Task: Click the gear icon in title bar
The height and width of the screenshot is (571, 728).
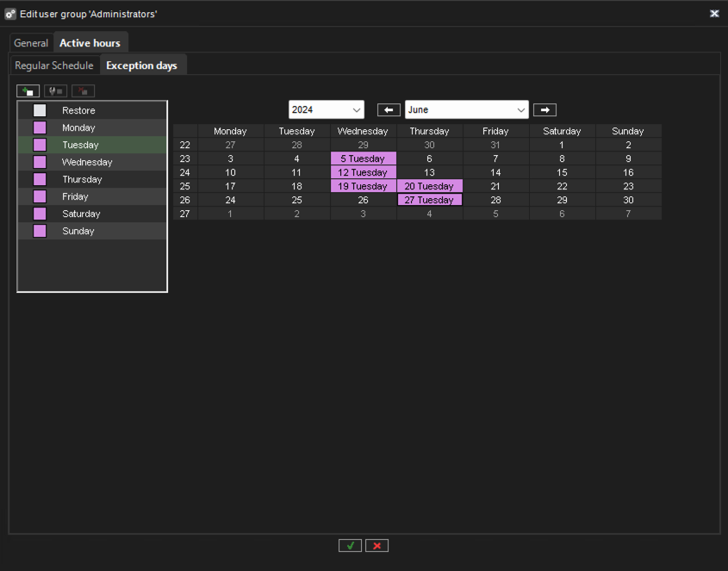Action: point(10,14)
